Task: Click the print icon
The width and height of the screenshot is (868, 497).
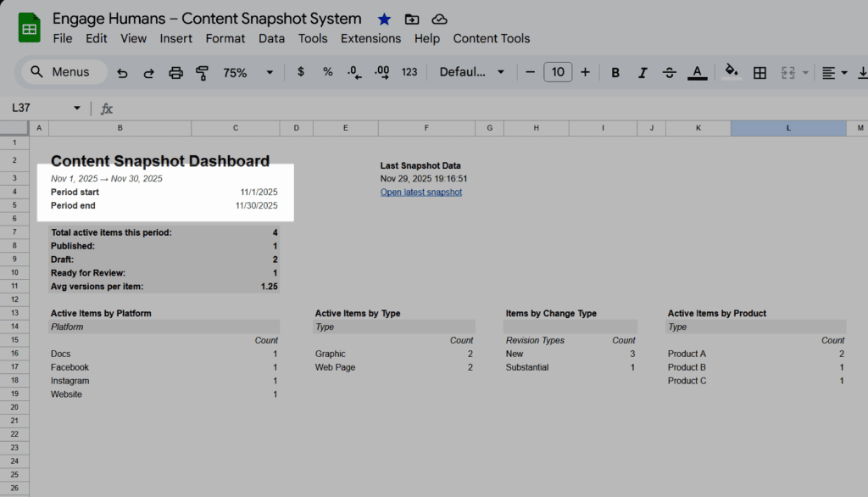Action: pyautogui.click(x=175, y=73)
